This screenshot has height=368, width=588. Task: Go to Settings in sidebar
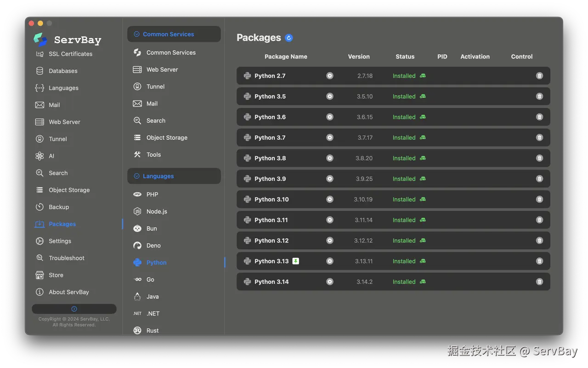pos(60,241)
